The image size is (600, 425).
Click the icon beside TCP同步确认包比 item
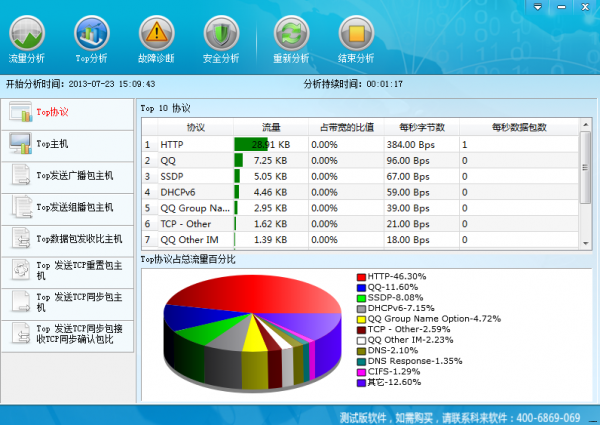click(x=21, y=333)
